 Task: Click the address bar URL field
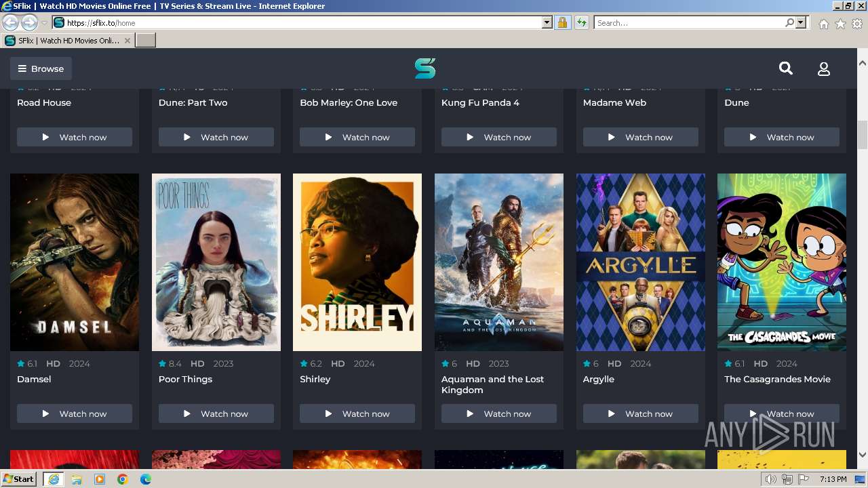(302, 22)
